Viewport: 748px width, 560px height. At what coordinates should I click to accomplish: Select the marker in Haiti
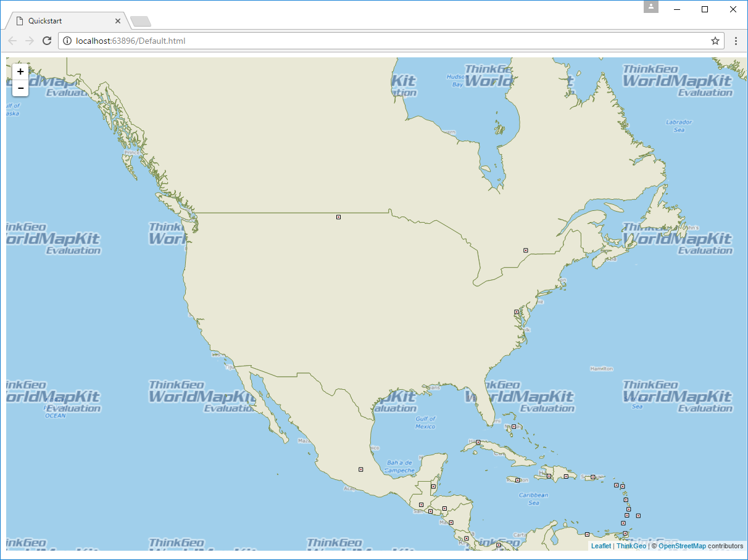pos(549,476)
